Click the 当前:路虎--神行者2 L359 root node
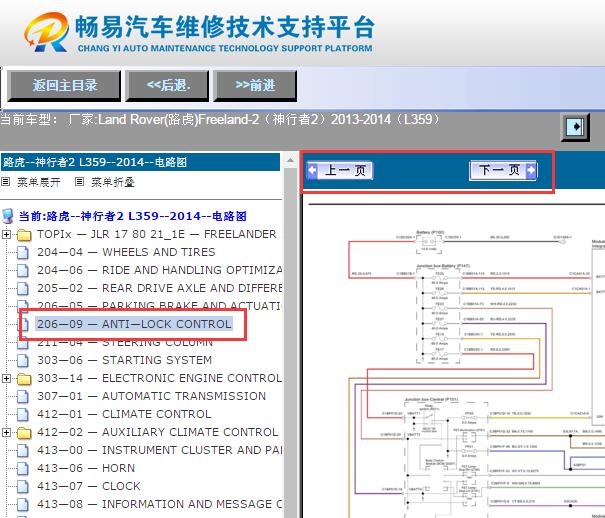 point(132,216)
